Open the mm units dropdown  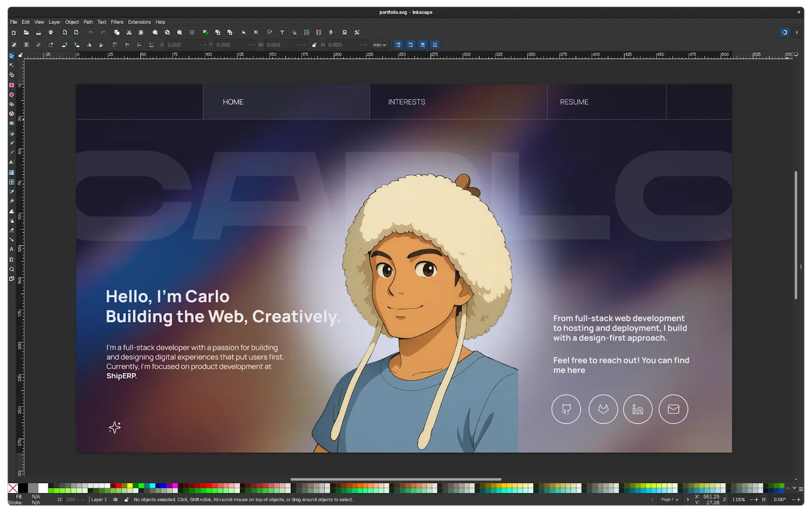(380, 45)
